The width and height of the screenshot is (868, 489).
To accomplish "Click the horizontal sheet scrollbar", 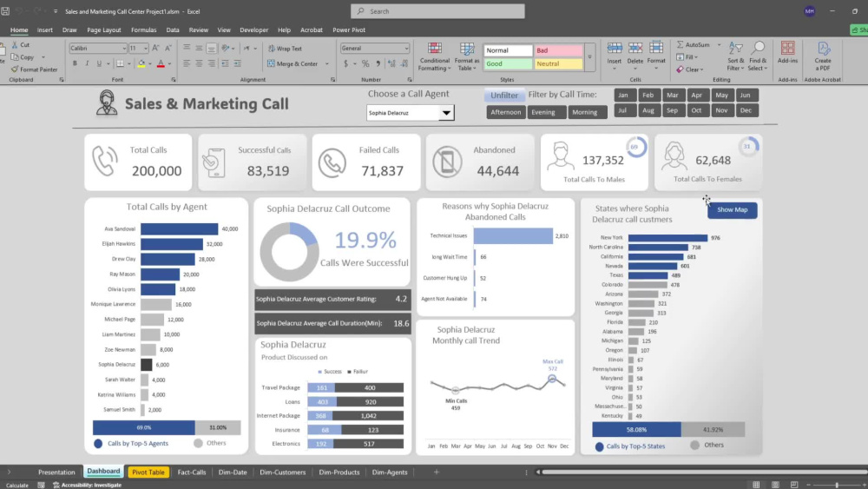I will [703, 472].
